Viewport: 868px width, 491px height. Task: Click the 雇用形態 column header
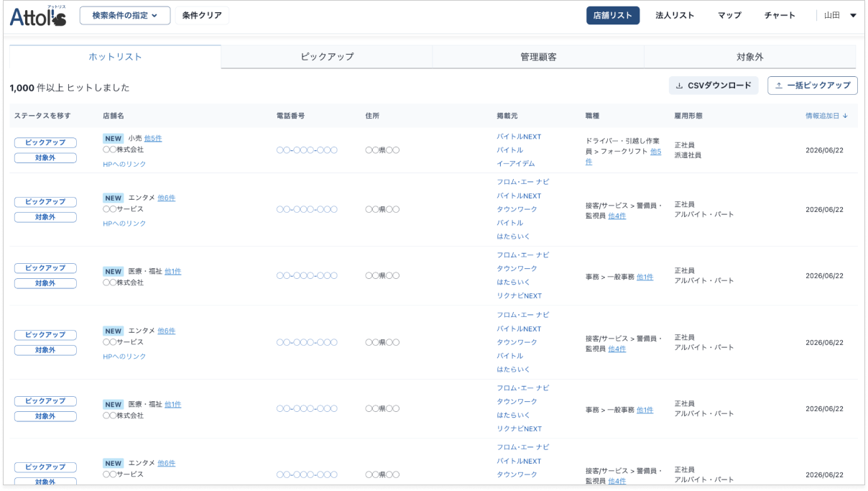tap(688, 116)
